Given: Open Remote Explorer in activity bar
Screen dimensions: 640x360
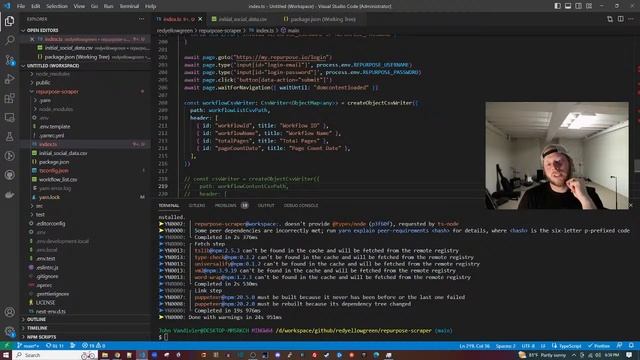Looking at the screenshot, I should tap(9, 117).
